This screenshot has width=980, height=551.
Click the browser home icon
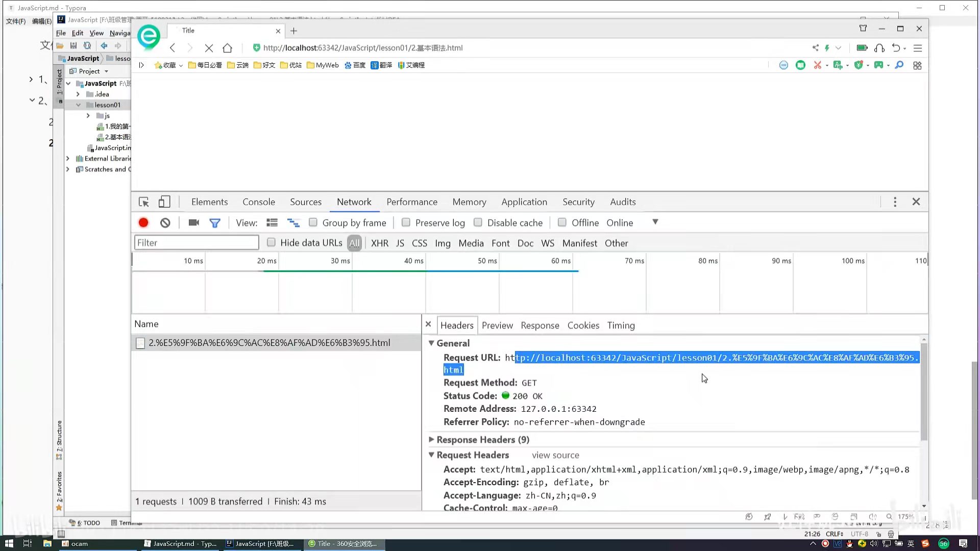[227, 48]
